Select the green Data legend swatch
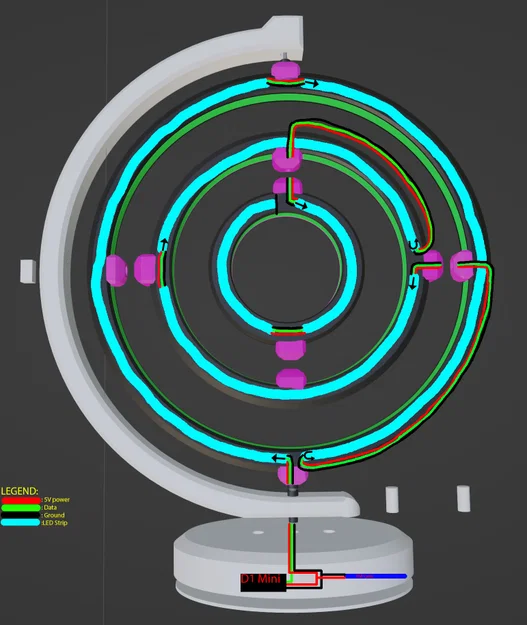The image size is (527, 625). click(x=21, y=507)
